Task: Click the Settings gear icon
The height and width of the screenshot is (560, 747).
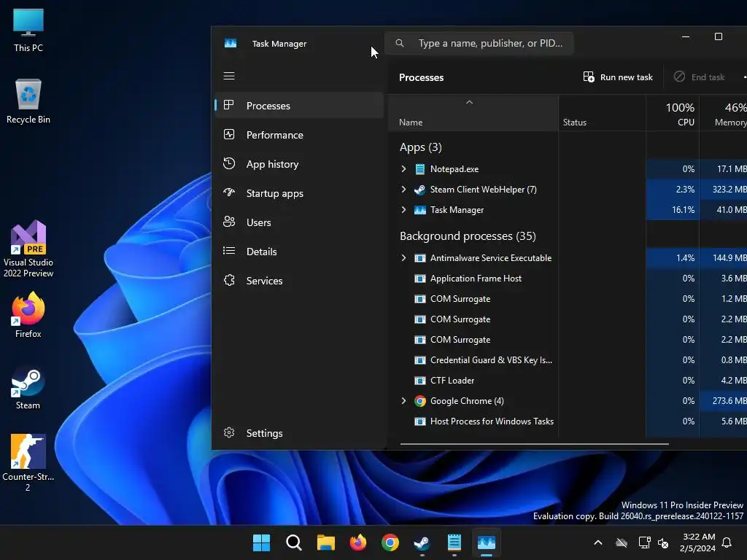Action: (228, 432)
